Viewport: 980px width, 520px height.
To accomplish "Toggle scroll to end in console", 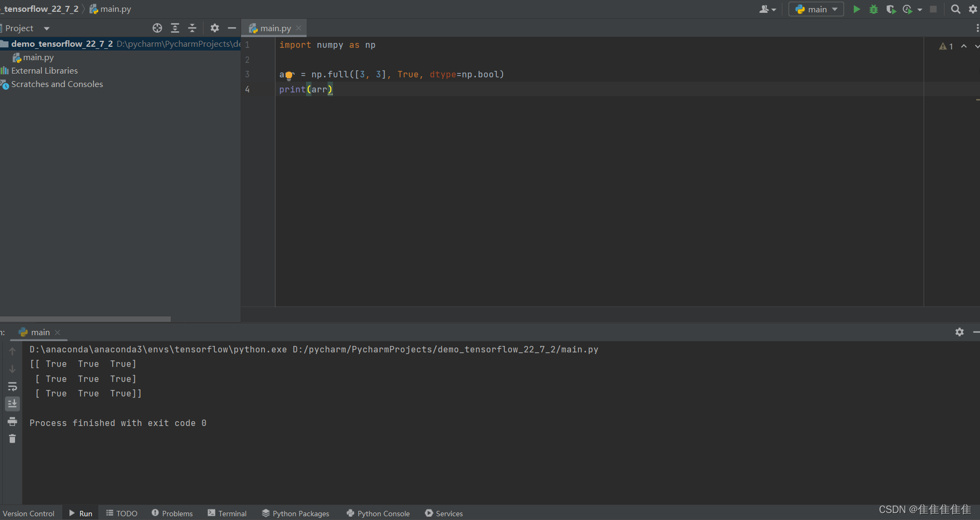I will pos(12,403).
